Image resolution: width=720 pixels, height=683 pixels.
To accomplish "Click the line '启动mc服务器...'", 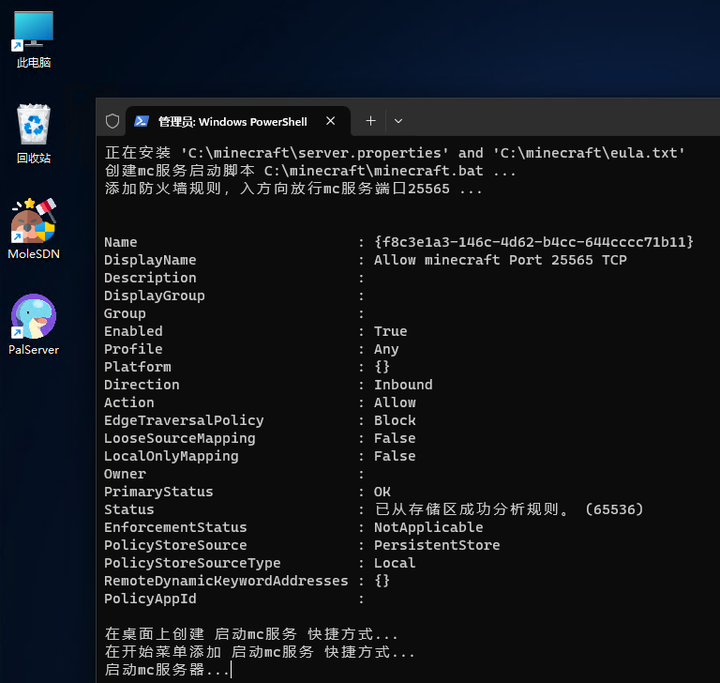I will pyautogui.click(x=167, y=670).
